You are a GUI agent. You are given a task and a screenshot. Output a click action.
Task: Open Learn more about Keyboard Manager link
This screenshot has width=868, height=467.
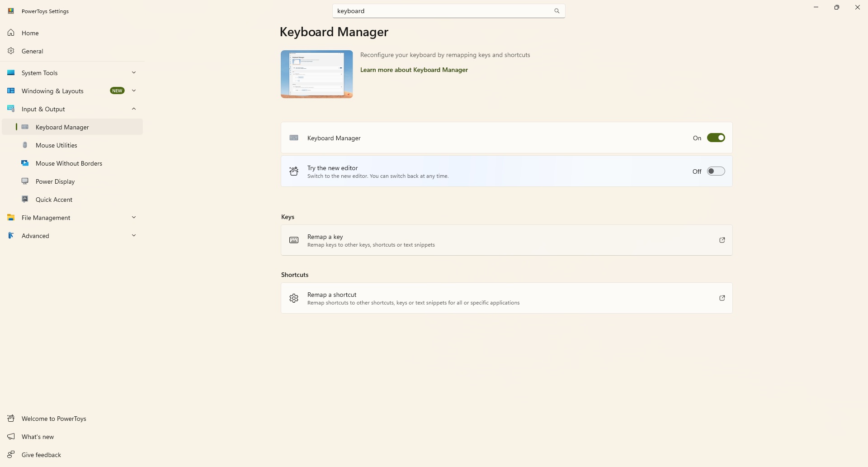[414, 70]
